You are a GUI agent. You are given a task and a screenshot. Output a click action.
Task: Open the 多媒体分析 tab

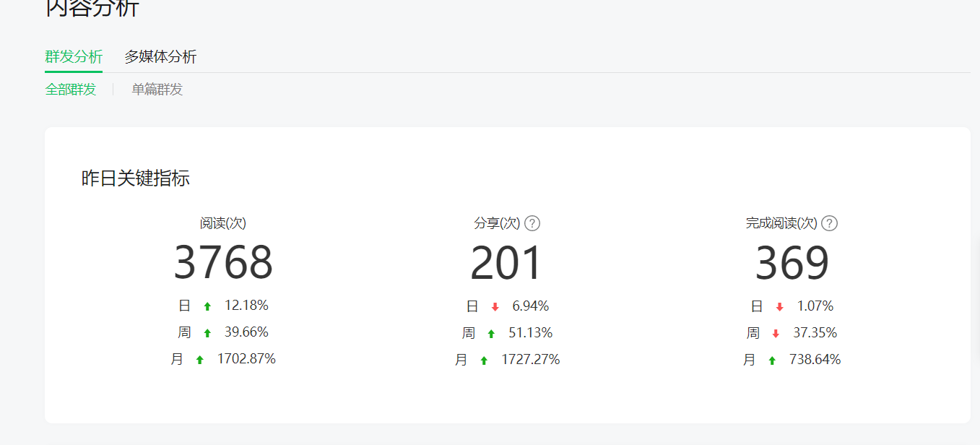point(160,57)
